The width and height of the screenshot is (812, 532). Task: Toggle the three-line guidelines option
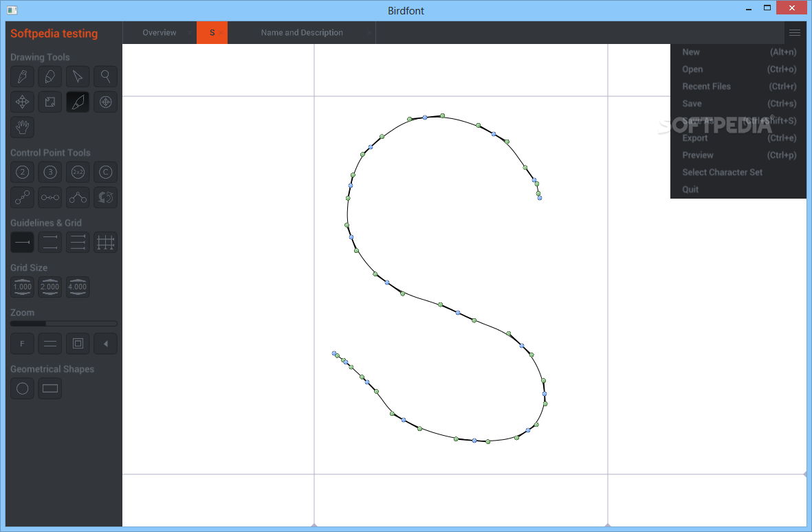pos(78,242)
